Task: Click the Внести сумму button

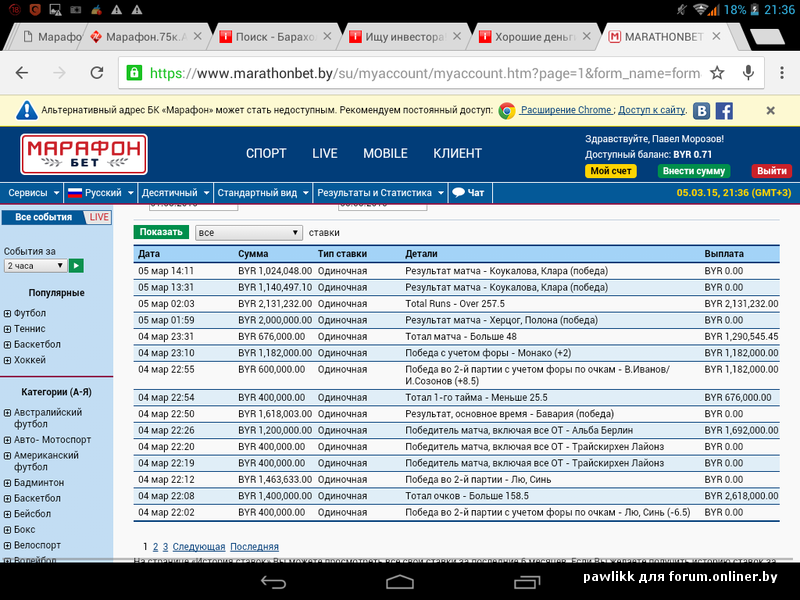Action: pyautogui.click(x=694, y=171)
